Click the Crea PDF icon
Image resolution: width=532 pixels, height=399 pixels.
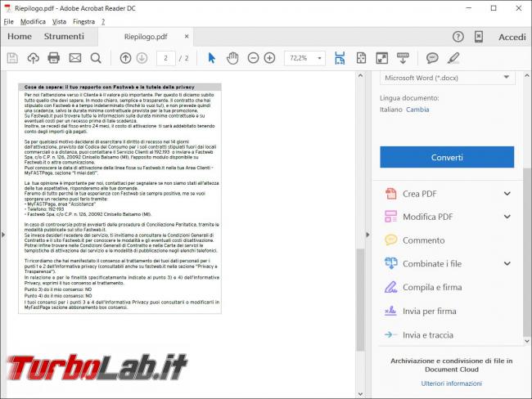click(x=391, y=194)
